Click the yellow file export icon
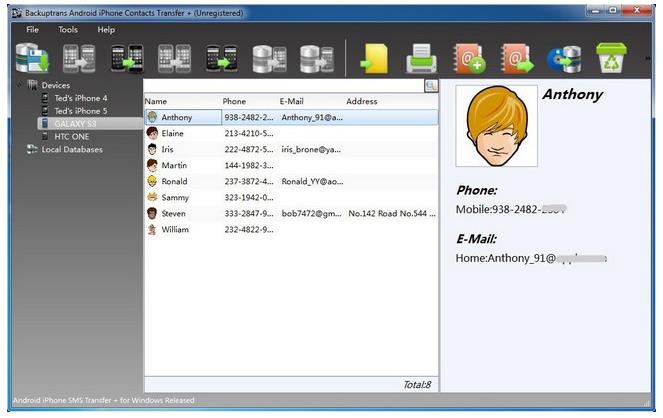Image resolution: width=663 pixels, height=418 pixels. click(x=375, y=59)
